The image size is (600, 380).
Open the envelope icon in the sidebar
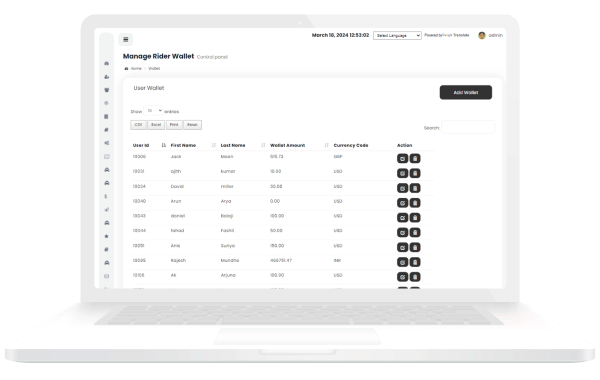(x=107, y=276)
